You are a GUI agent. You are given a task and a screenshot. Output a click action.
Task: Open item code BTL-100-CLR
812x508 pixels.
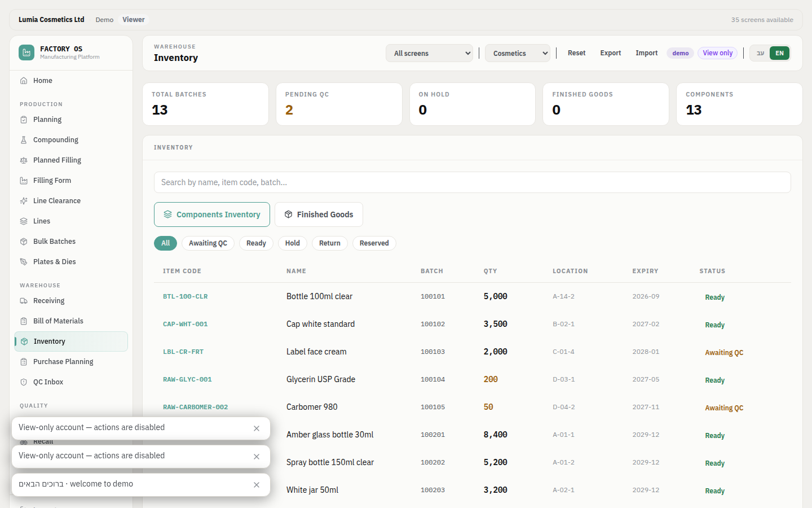point(186,296)
